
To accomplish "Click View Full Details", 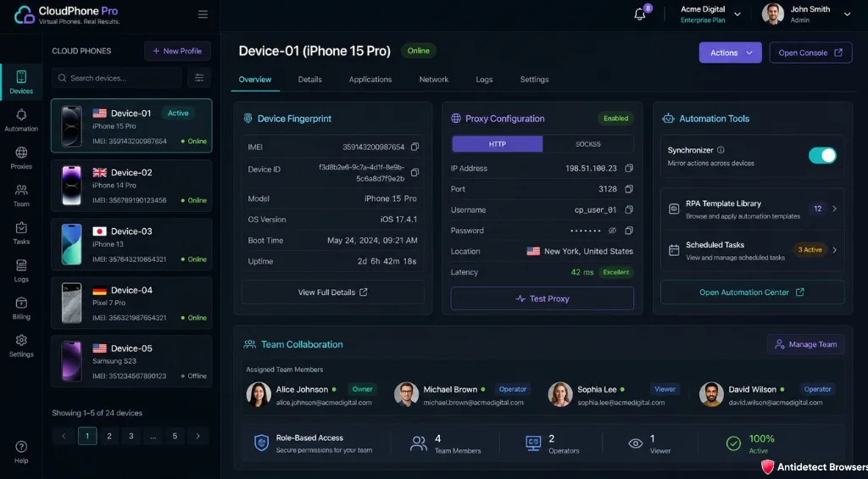I will pos(332,292).
